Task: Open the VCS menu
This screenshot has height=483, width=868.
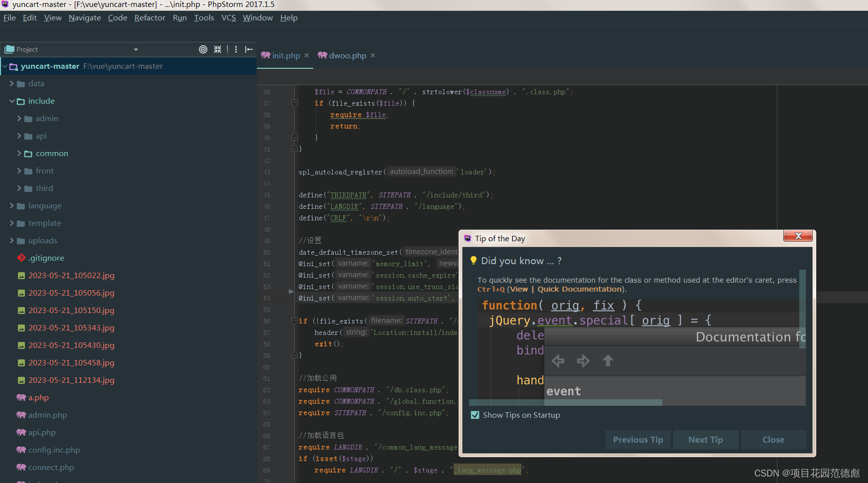Action: pyautogui.click(x=229, y=18)
